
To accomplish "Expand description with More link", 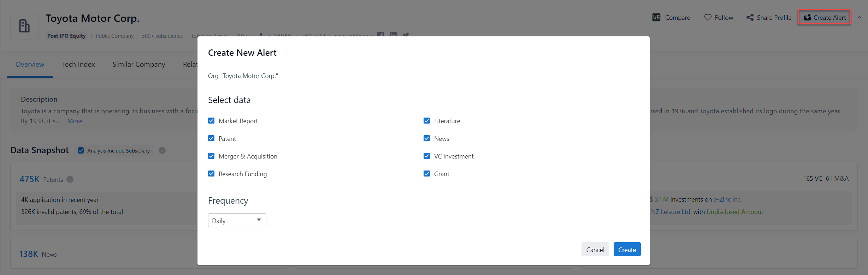I will (75, 121).
